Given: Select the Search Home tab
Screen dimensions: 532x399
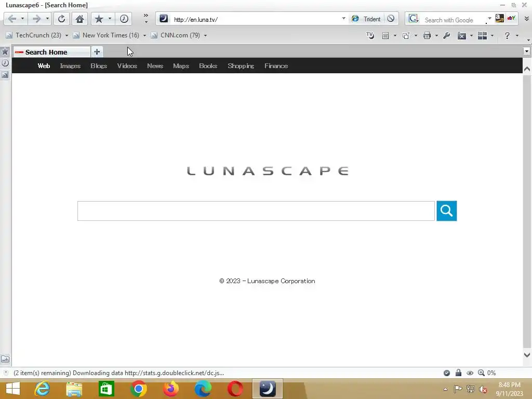Looking at the screenshot, I should [51, 52].
